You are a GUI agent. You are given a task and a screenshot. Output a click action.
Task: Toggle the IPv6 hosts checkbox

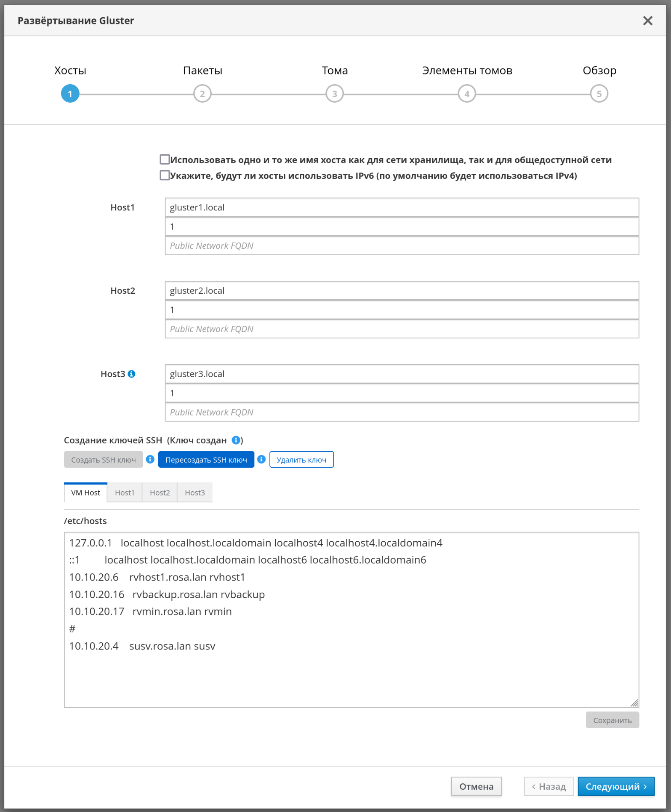[x=165, y=175]
